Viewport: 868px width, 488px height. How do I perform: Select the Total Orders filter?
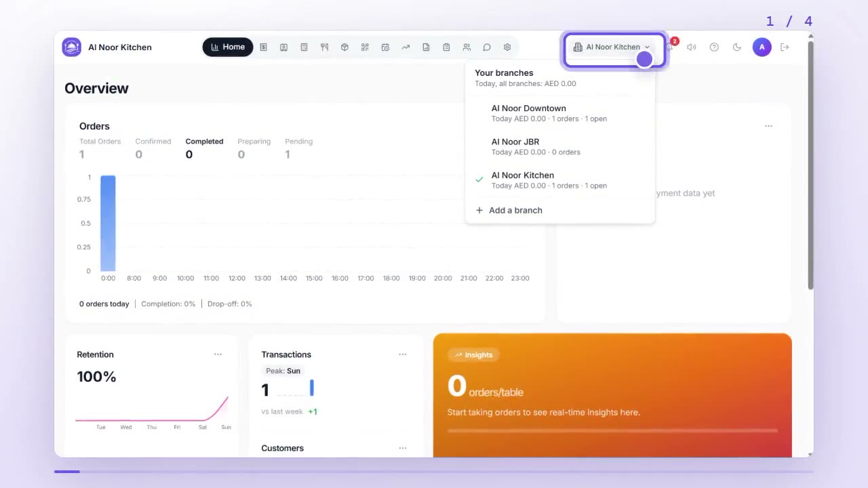(100, 148)
